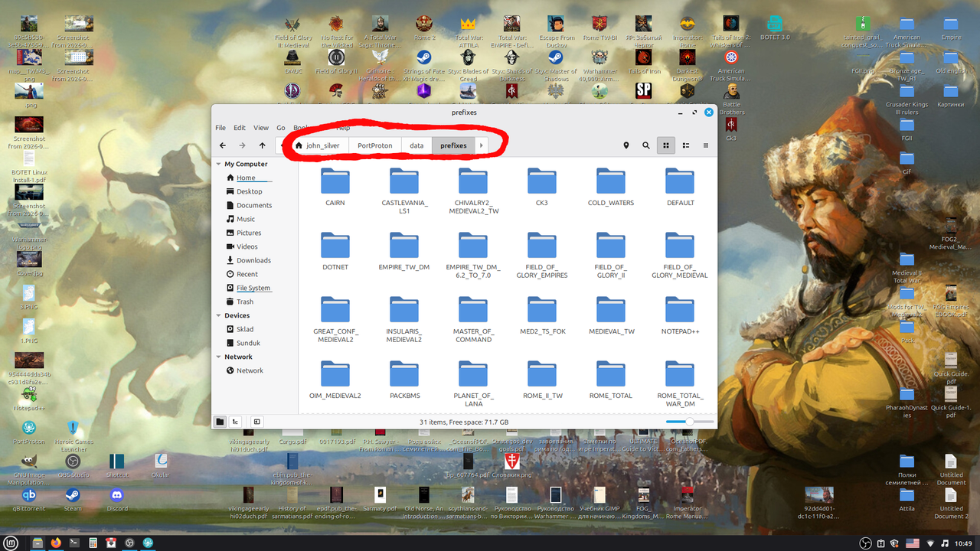The height and width of the screenshot is (551, 980).
Task: Jump to john_silver in the path bar
Action: (x=318, y=145)
